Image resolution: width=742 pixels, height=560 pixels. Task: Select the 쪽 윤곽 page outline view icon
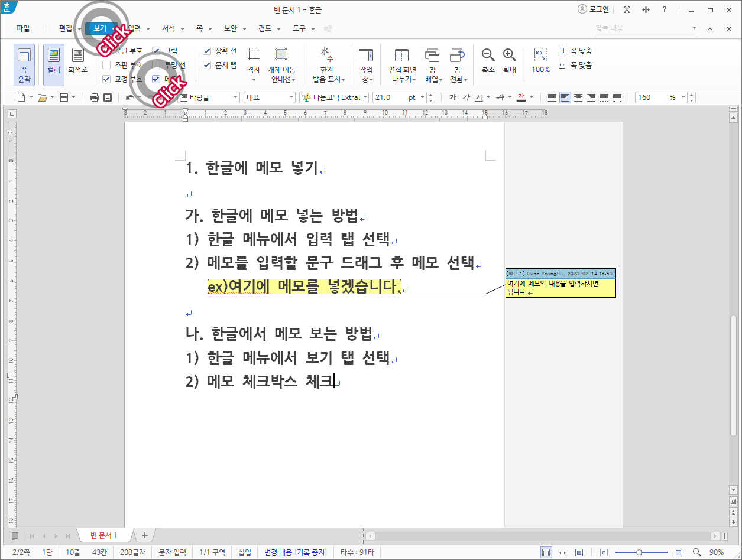(24, 62)
